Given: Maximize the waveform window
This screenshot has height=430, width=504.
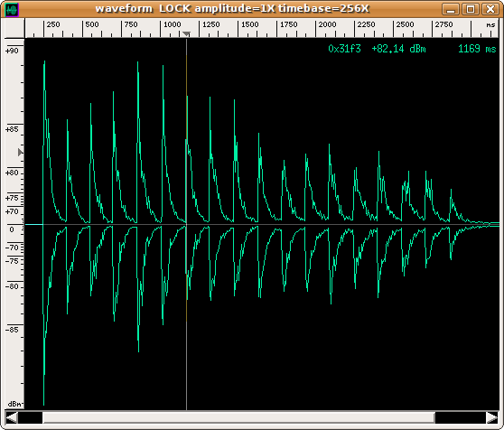Looking at the screenshot, I should click(x=471, y=9).
